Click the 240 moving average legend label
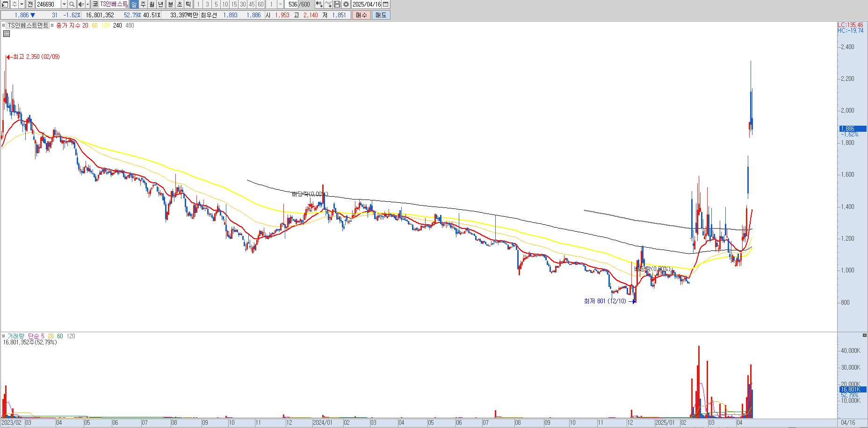868x428 pixels. coord(117,25)
